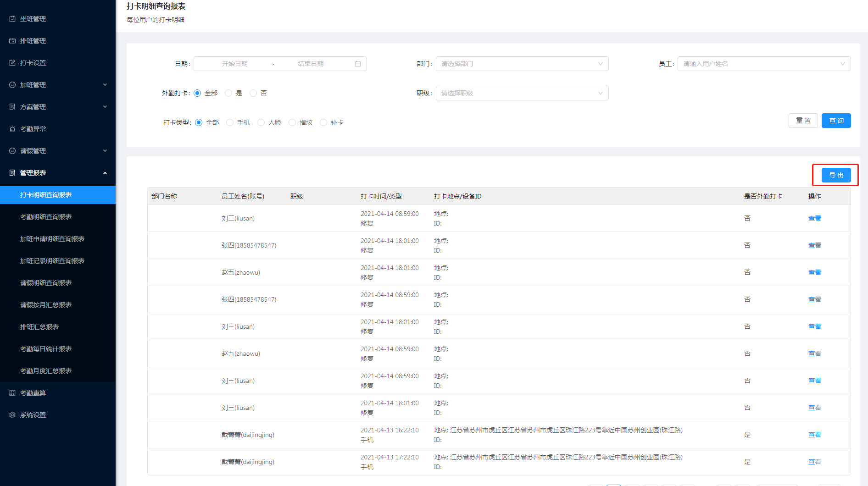Open 加班记录明细查询报表 menu item
This screenshot has width=868, height=486.
(58, 261)
